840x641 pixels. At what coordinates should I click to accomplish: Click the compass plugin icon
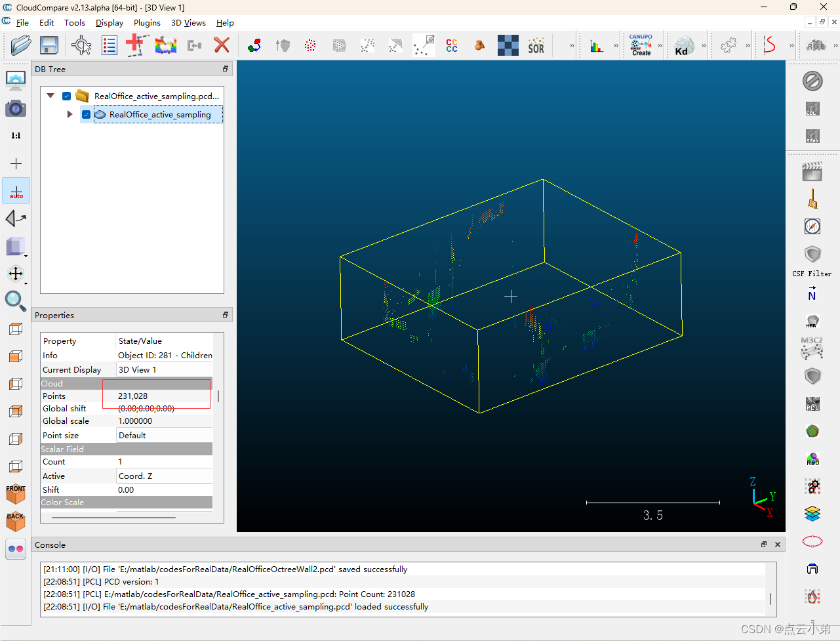(x=812, y=226)
